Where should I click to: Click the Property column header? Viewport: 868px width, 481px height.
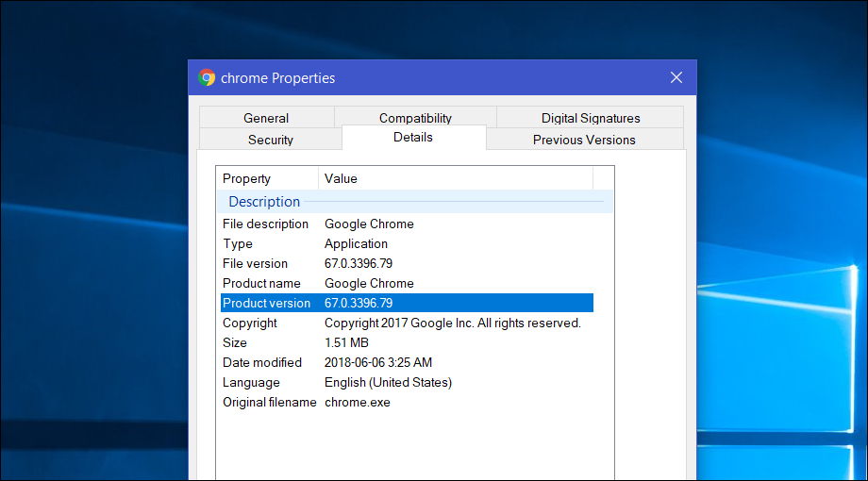click(x=267, y=178)
